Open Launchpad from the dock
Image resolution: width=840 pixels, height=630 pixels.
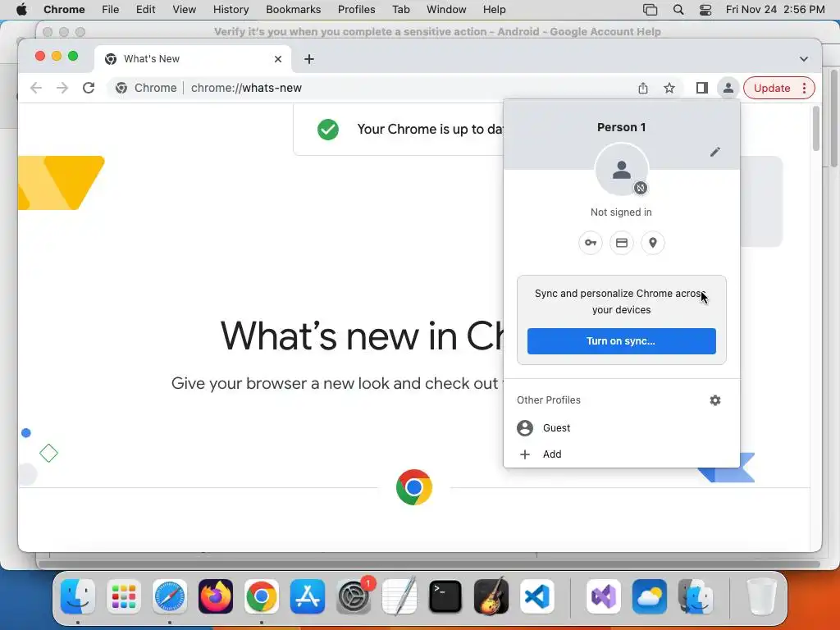[124, 596]
